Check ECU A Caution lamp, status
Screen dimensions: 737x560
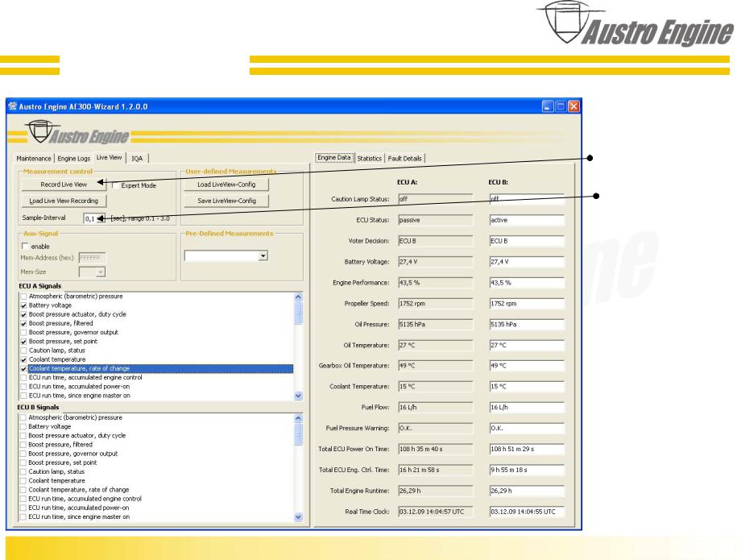click(23, 351)
